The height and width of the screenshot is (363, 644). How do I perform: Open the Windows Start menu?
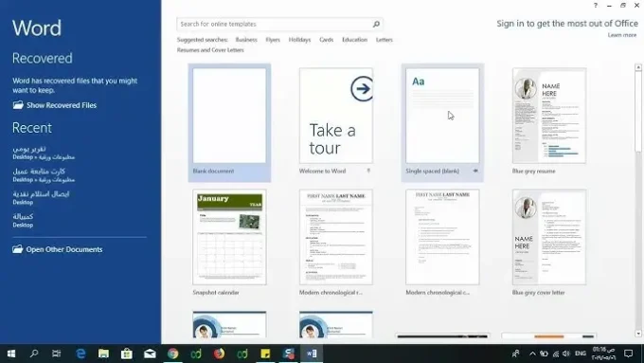tap(11, 354)
